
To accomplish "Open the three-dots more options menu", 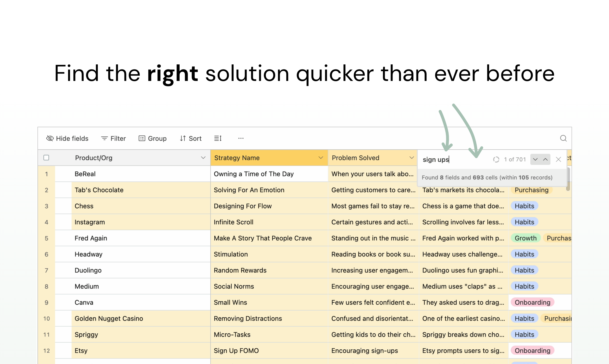I will pos(241,138).
